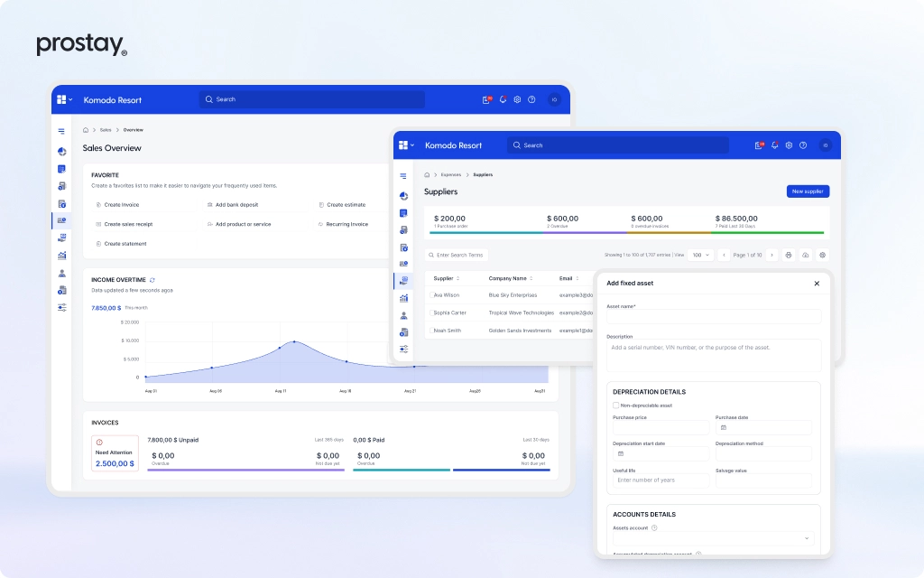Screen dimensions: 924x578
Task: Tick the Noah Smith supplier checkbox
Action: pyautogui.click(x=430, y=331)
